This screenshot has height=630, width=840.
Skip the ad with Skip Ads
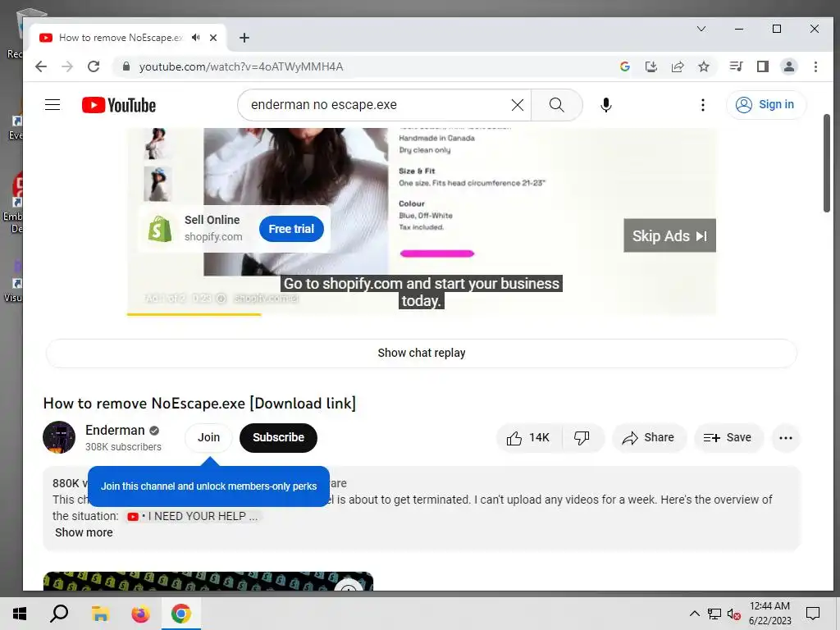point(669,235)
